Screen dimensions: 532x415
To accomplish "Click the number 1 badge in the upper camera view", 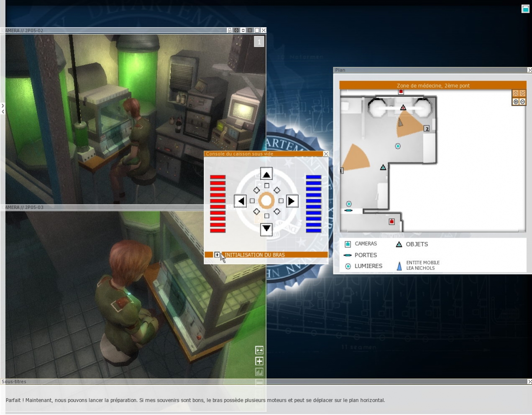I will pyautogui.click(x=259, y=41).
